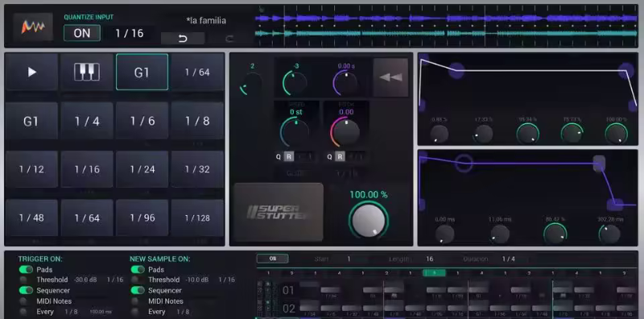Trigger the 1 / 6 stutter pad

tap(142, 121)
